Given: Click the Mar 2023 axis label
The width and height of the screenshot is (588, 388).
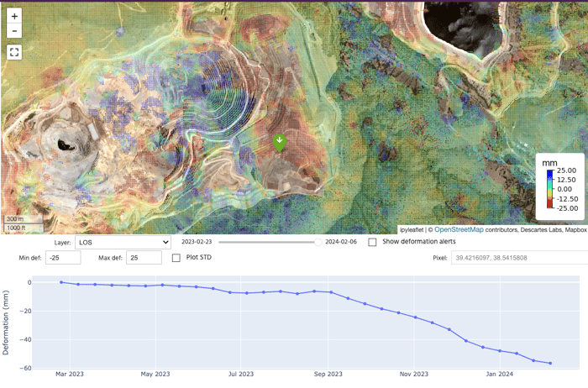Looking at the screenshot, I should [70, 374].
